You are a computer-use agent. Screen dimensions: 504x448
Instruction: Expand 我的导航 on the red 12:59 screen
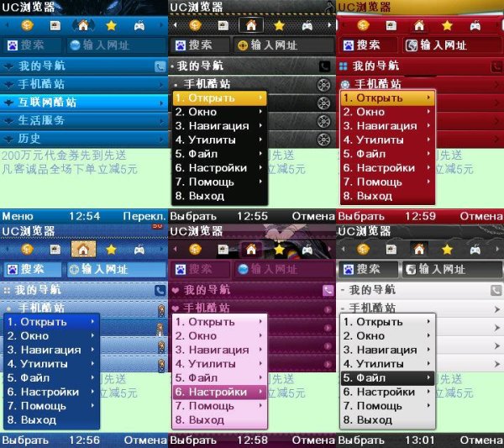(420, 66)
